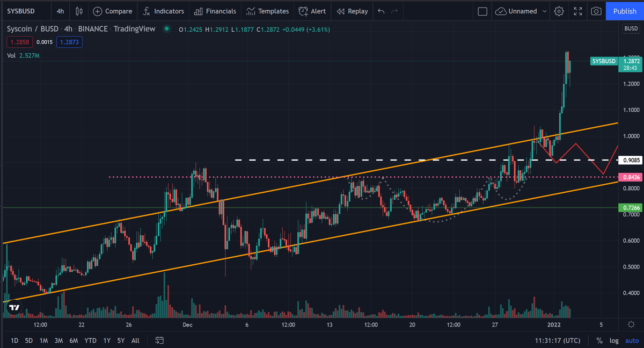Undo the last chart action
Viewport: 644px width, 348px height.
tap(381, 11)
